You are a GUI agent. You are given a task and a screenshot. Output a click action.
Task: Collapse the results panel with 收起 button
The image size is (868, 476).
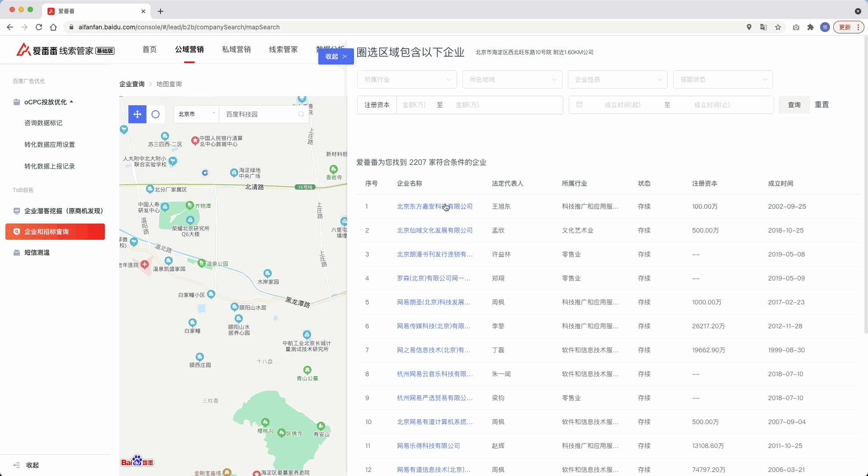[336, 56]
